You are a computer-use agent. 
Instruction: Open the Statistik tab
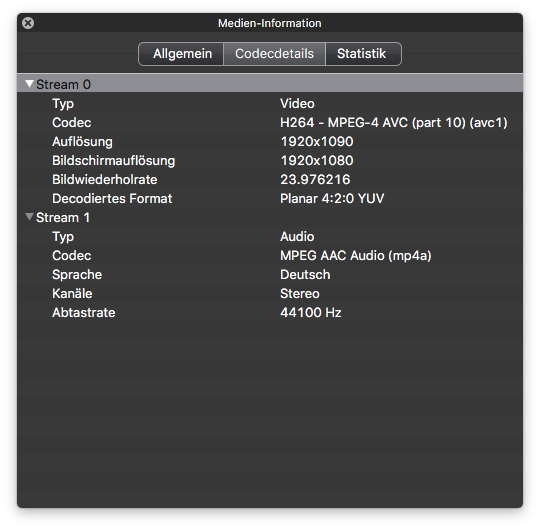pos(363,54)
